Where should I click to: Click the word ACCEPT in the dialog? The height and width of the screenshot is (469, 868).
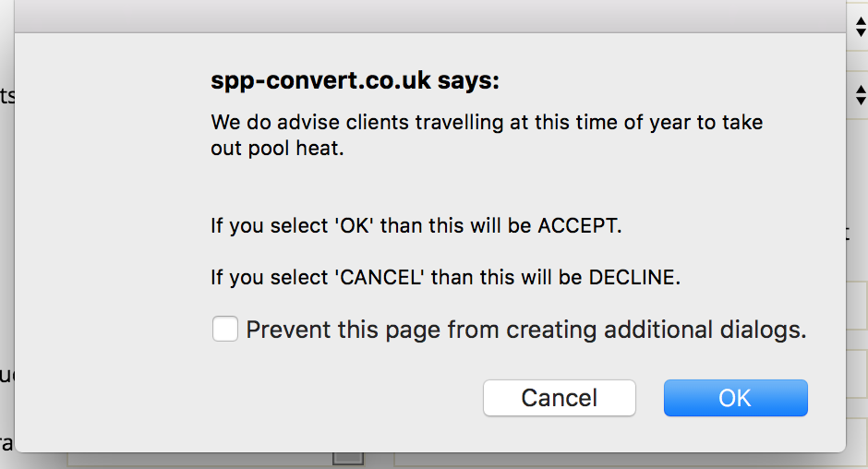click(x=579, y=225)
